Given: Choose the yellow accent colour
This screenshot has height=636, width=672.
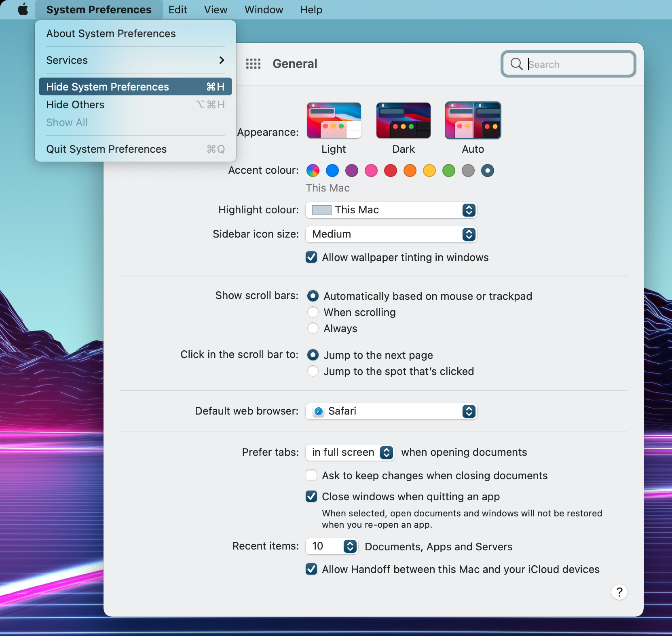Looking at the screenshot, I should click(429, 171).
